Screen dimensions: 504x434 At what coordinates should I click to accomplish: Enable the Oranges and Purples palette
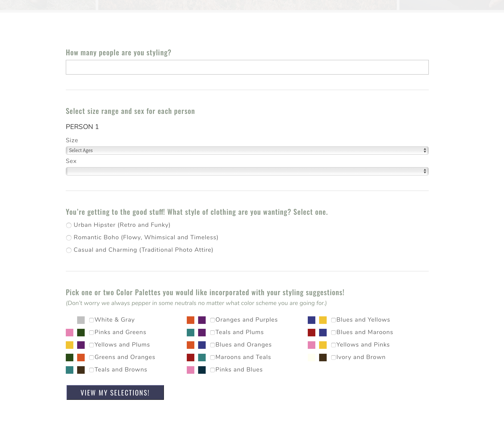pos(212,320)
